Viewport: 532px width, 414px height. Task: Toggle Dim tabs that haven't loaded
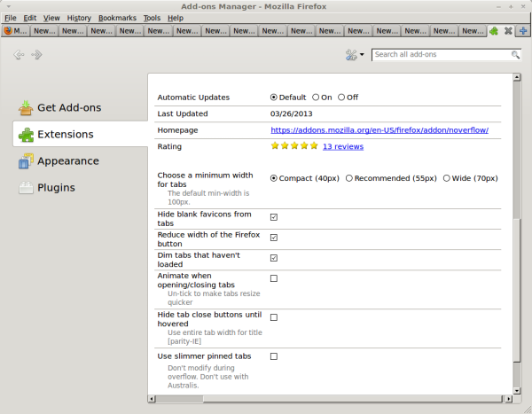click(x=274, y=258)
